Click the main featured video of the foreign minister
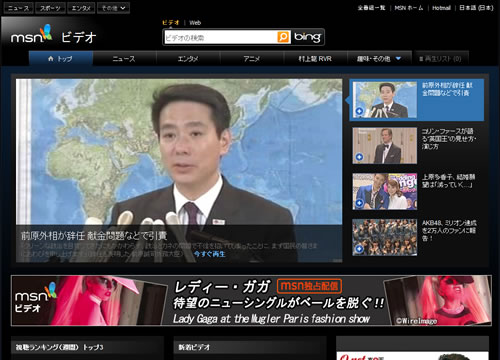This screenshot has height=360, width=500. point(179,171)
